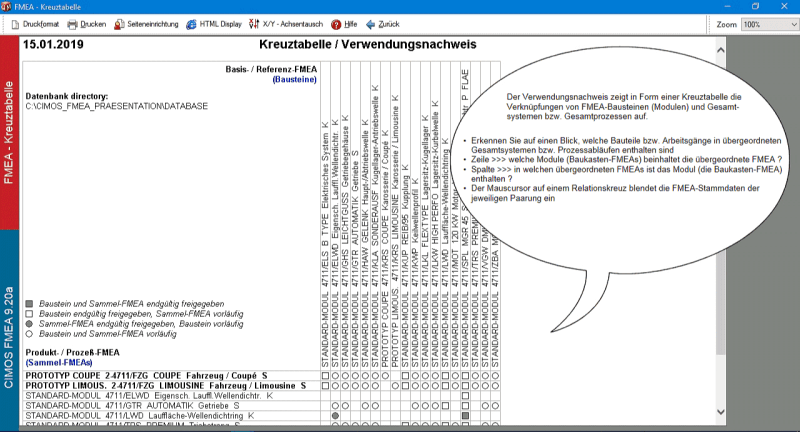Image resolution: width=800 pixels, height=432 pixels.
Task: Click the Drucken printer icon
Action: pos(86,23)
